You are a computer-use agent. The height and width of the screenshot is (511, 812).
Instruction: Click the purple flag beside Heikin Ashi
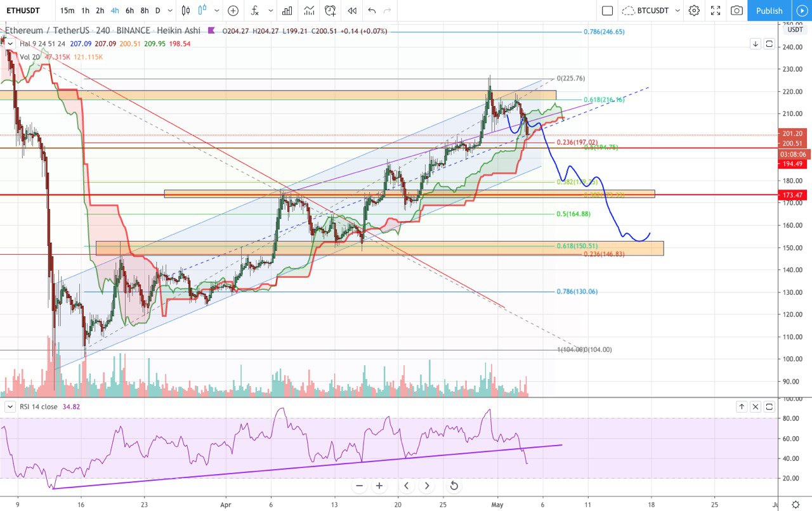(x=211, y=30)
